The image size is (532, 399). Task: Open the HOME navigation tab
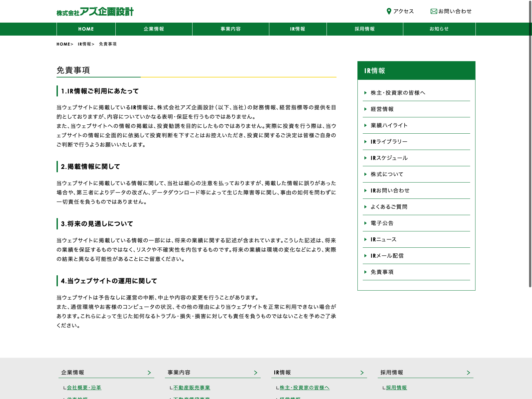[86, 29]
